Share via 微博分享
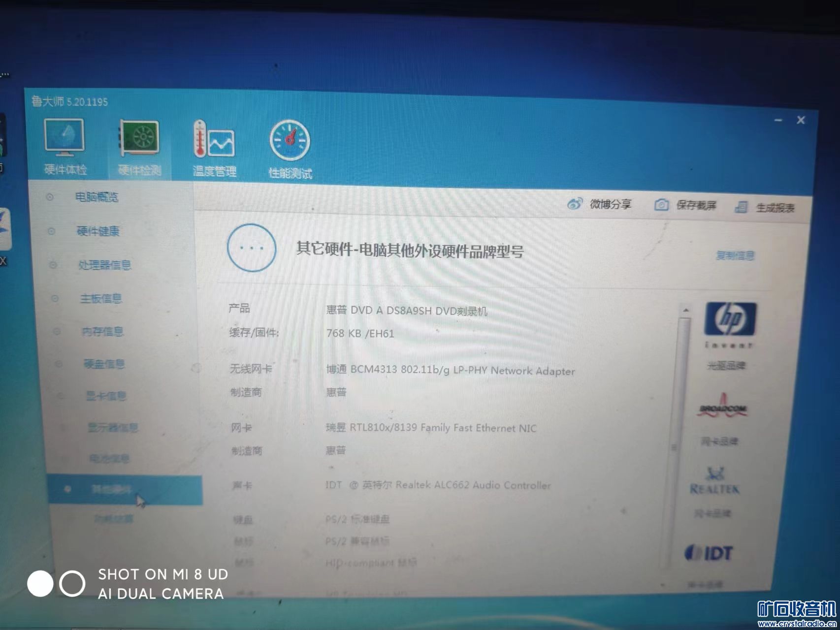Screen dimensions: 840x630 [599, 204]
